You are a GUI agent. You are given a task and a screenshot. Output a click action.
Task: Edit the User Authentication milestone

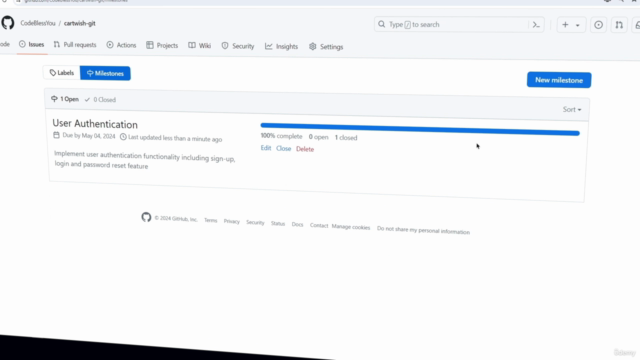(266, 148)
